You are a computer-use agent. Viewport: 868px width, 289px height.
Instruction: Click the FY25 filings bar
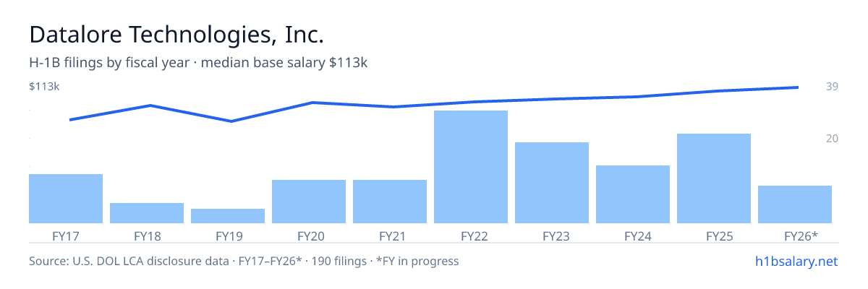coord(714,178)
